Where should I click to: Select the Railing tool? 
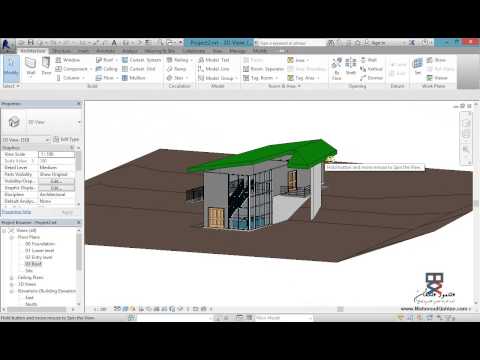pos(178,60)
